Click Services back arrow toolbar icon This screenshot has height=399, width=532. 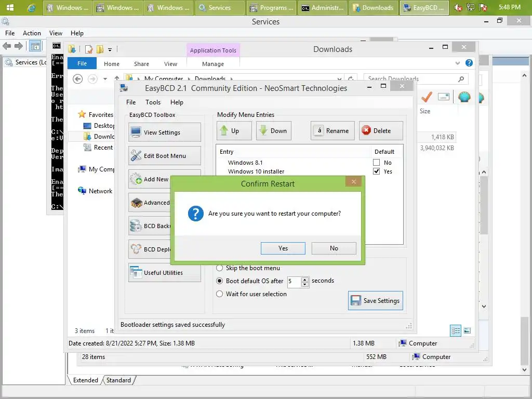pos(7,46)
